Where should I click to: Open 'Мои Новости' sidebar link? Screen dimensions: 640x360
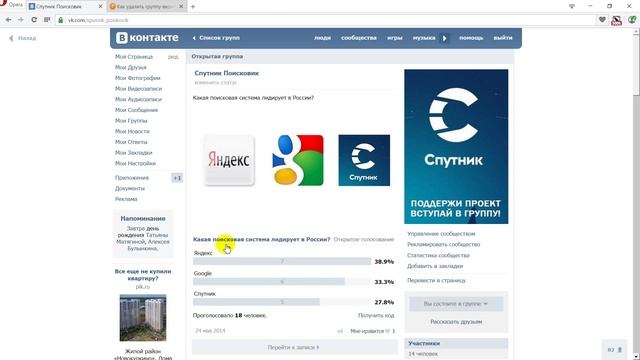point(132,131)
